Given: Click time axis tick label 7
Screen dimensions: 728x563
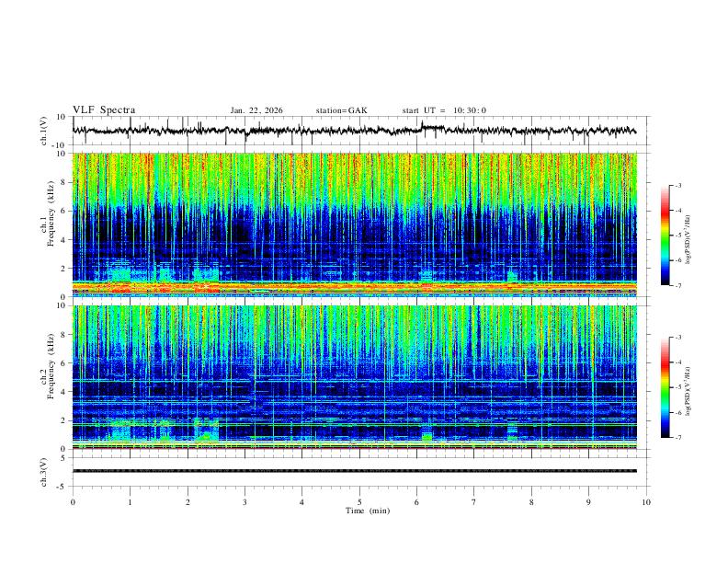Looking at the screenshot, I should pyautogui.click(x=474, y=502).
